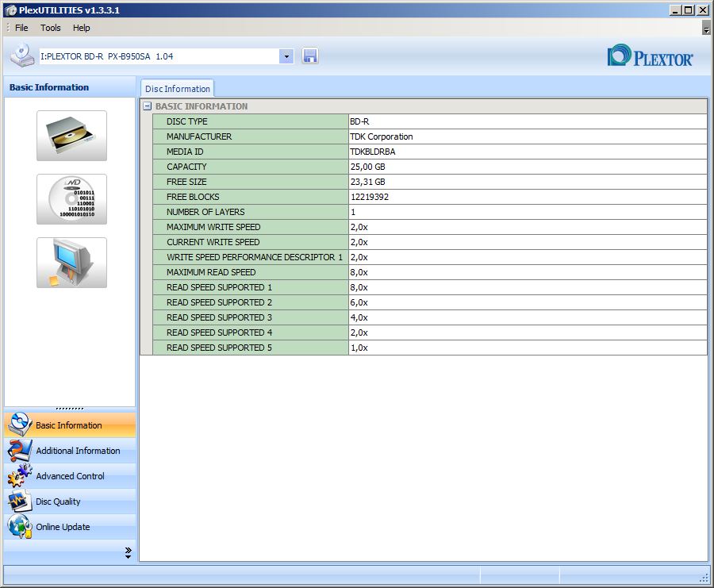
Task: Click the 23,31 GB free size value
Action: (368, 182)
